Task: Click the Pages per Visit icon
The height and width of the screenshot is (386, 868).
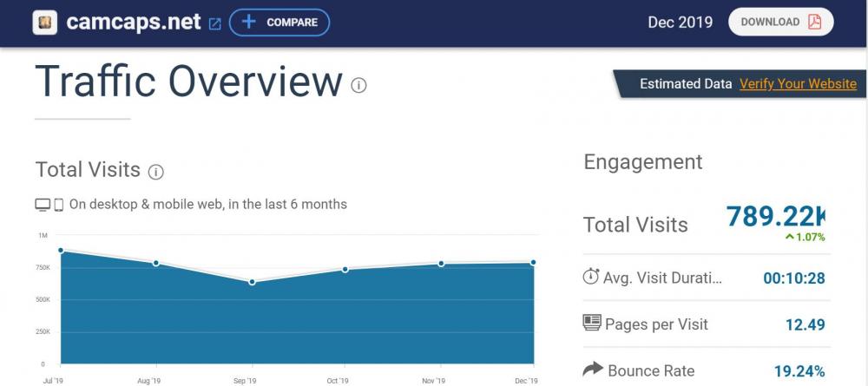Action: tap(591, 324)
